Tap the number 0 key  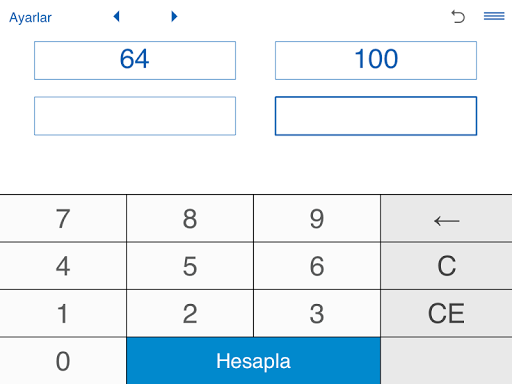(x=63, y=361)
